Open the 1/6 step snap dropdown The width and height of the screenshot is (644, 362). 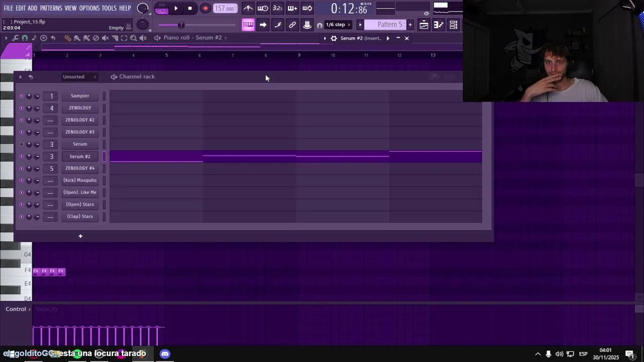338,25
